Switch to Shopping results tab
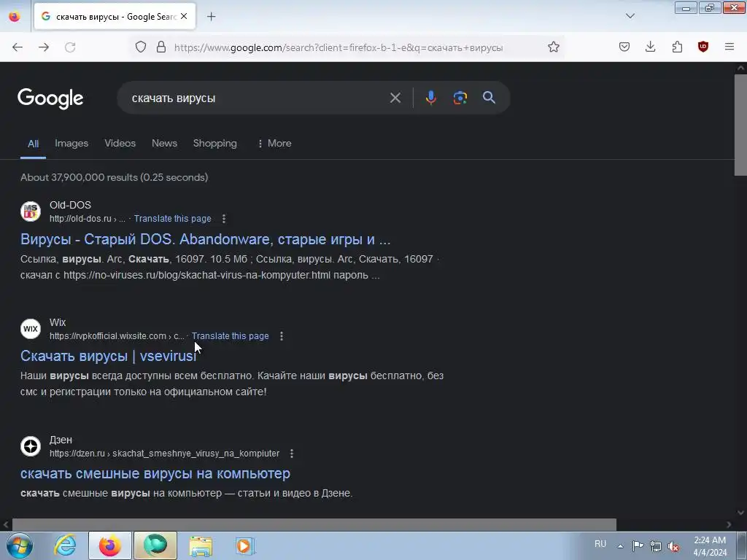747x560 pixels. pyautogui.click(x=215, y=144)
